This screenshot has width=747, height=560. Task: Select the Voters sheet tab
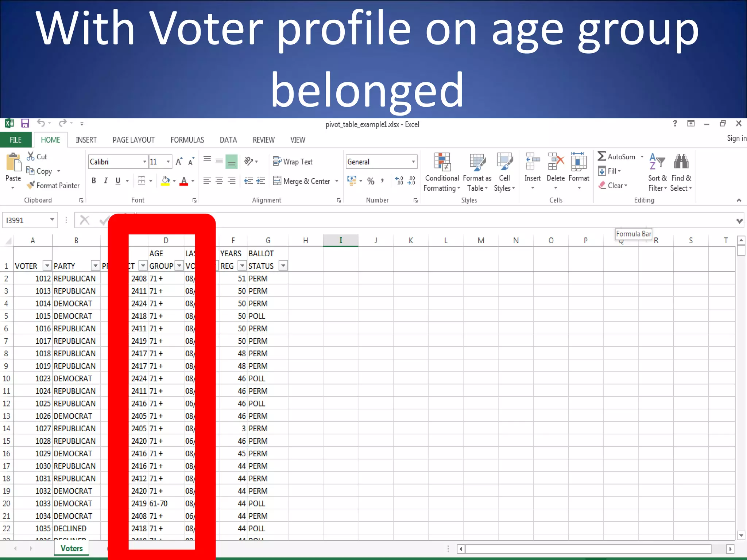click(x=71, y=548)
